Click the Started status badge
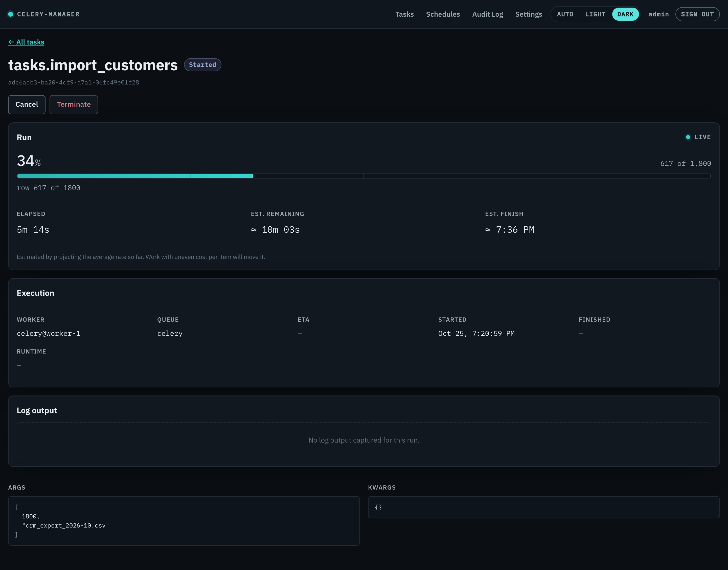The image size is (728, 570). point(202,65)
